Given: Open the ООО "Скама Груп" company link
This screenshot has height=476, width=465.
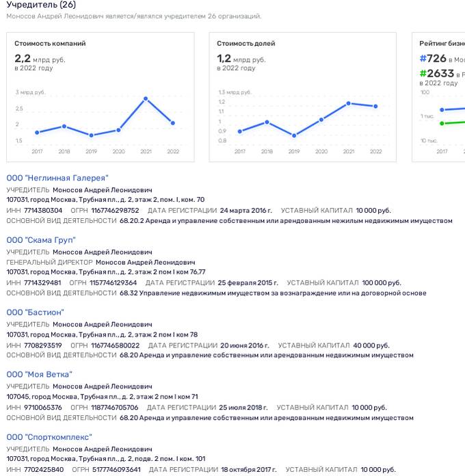Looking at the screenshot, I should pyautogui.click(x=41, y=240).
